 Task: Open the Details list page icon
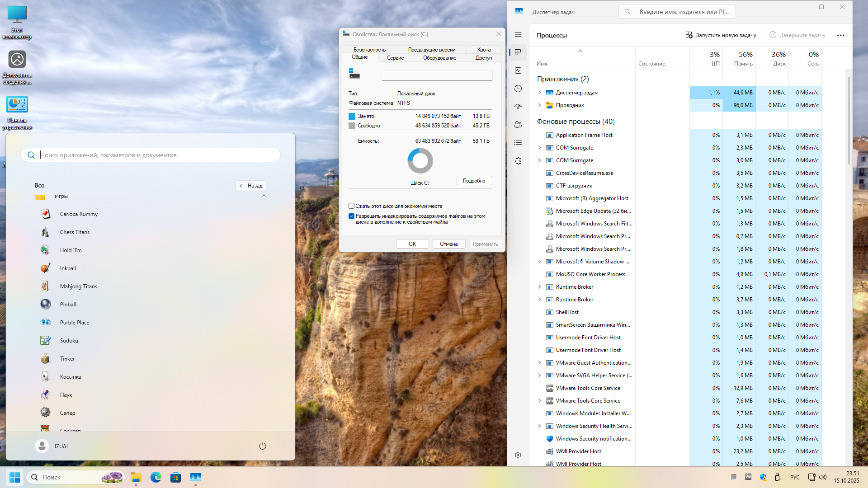[x=518, y=143]
